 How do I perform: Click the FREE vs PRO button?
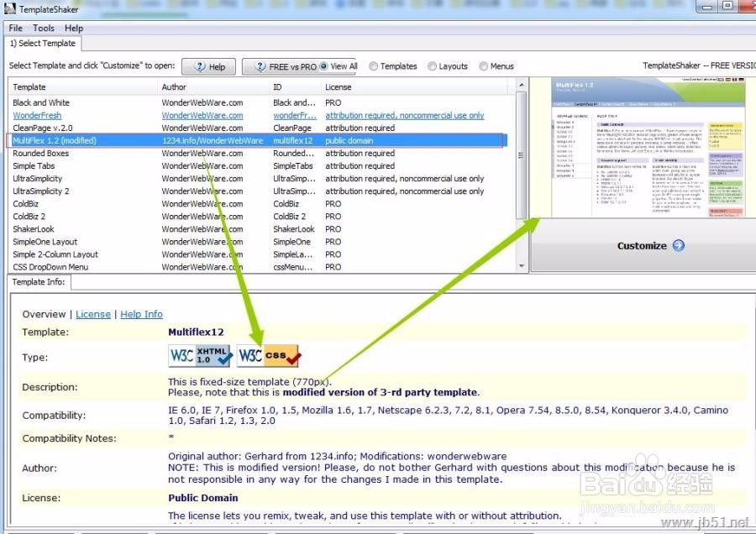[280, 67]
